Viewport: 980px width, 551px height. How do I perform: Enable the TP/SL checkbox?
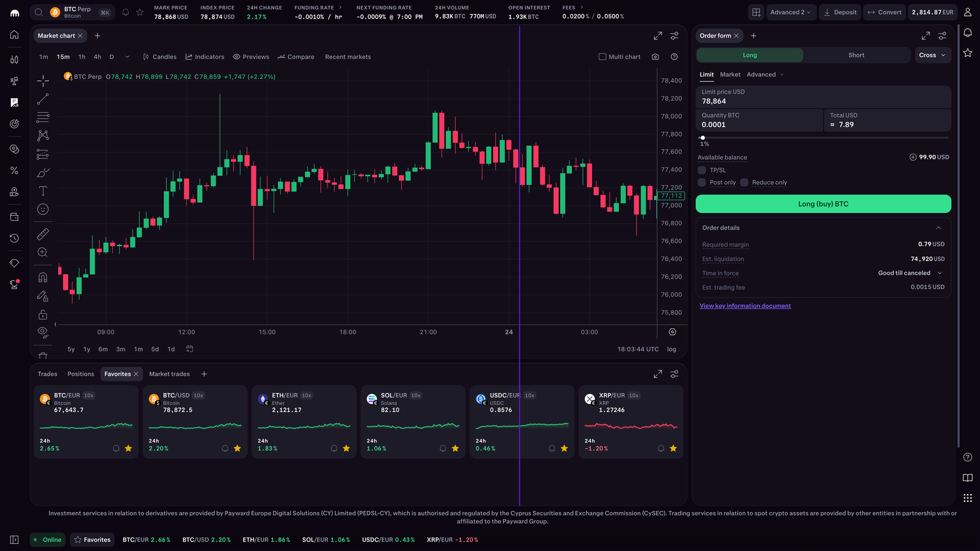click(x=702, y=170)
